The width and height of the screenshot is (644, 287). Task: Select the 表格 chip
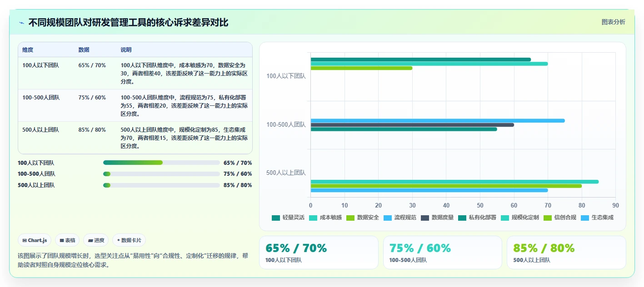coord(67,240)
